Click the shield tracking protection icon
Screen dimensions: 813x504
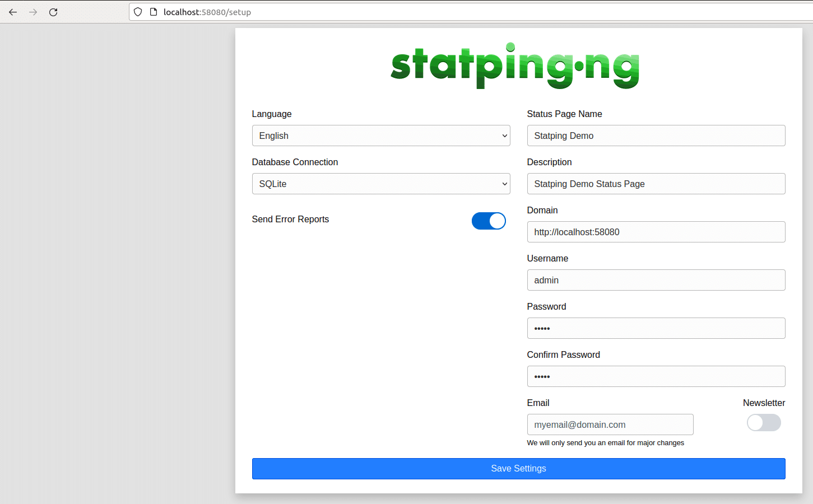[x=138, y=12]
